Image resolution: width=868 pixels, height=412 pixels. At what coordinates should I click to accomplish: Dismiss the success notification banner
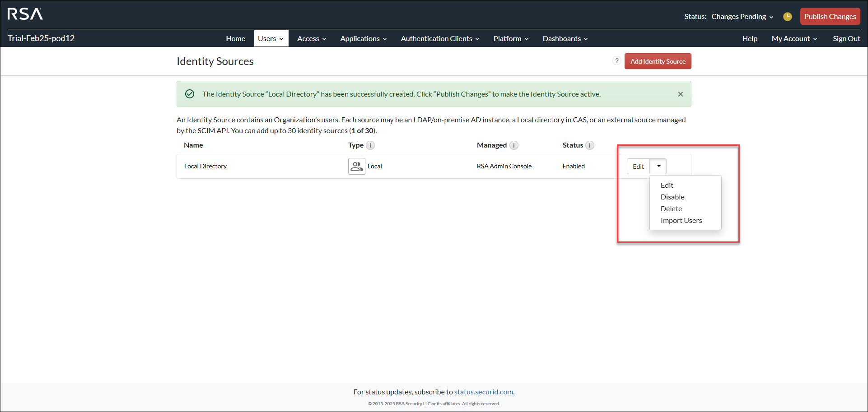click(680, 94)
